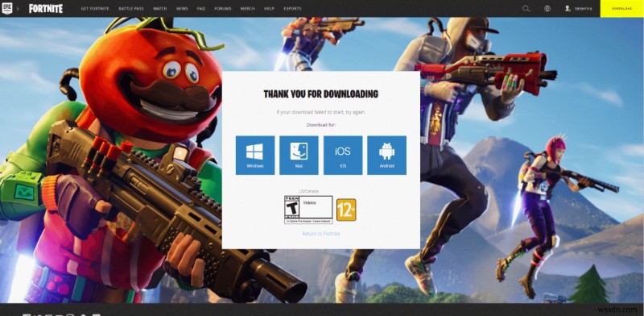Viewport: 644px width, 316px height.
Task: Click the 'Download for:' label
Action: coord(320,125)
